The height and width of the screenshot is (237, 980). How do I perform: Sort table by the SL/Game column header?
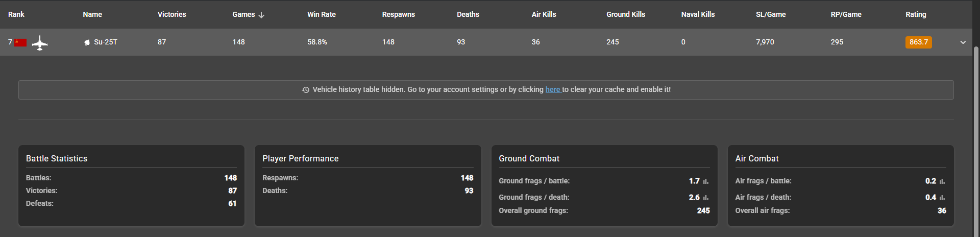point(771,14)
